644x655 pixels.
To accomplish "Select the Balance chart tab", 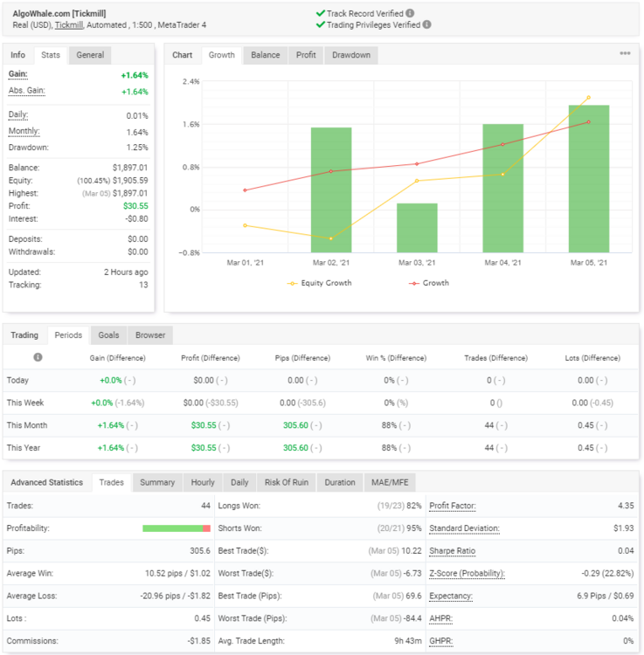I will (x=266, y=55).
